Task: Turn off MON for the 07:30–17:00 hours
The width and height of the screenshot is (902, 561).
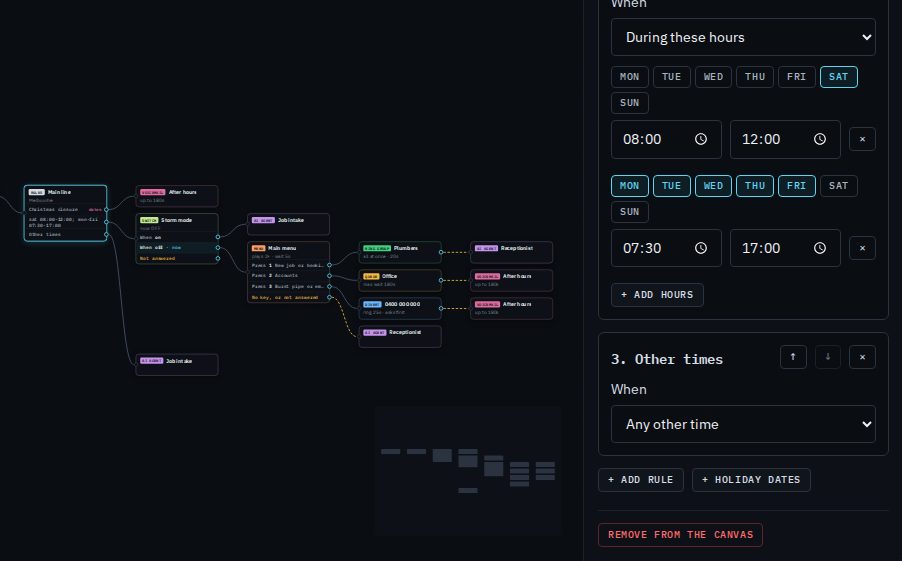Action: tap(629, 186)
